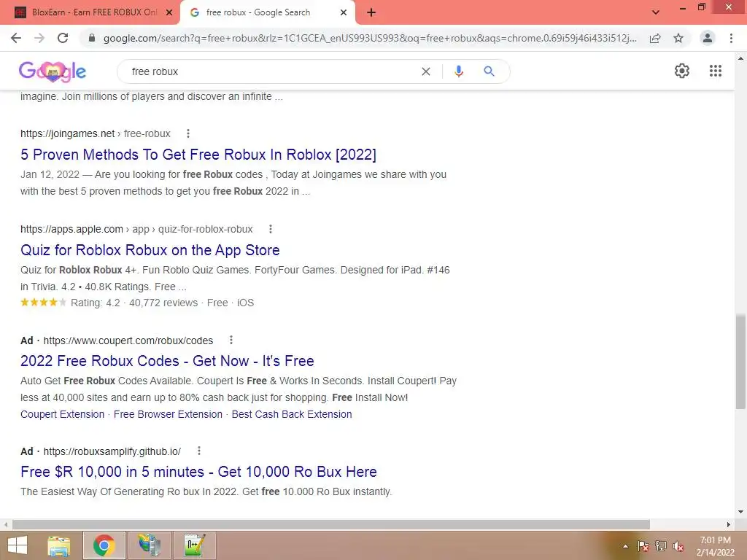Bookmark this page with the star icon
This screenshot has width=747, height=560.
[678, 38]
